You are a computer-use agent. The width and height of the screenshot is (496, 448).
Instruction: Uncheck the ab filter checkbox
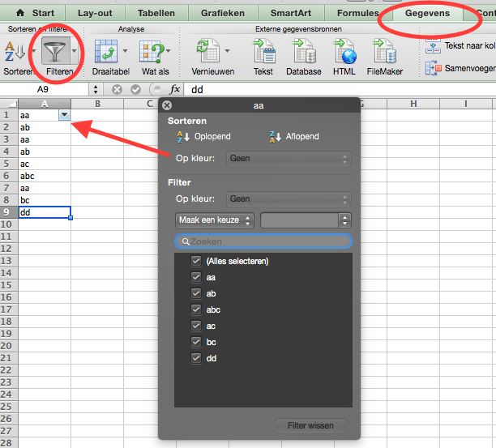pos(196,293)
